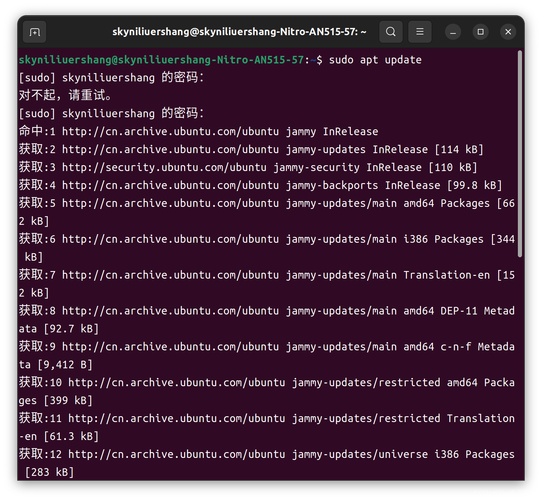Viewport: 542px width, 500px height.
Task: Close the terminal window
Action: click(x=508, y=32)
